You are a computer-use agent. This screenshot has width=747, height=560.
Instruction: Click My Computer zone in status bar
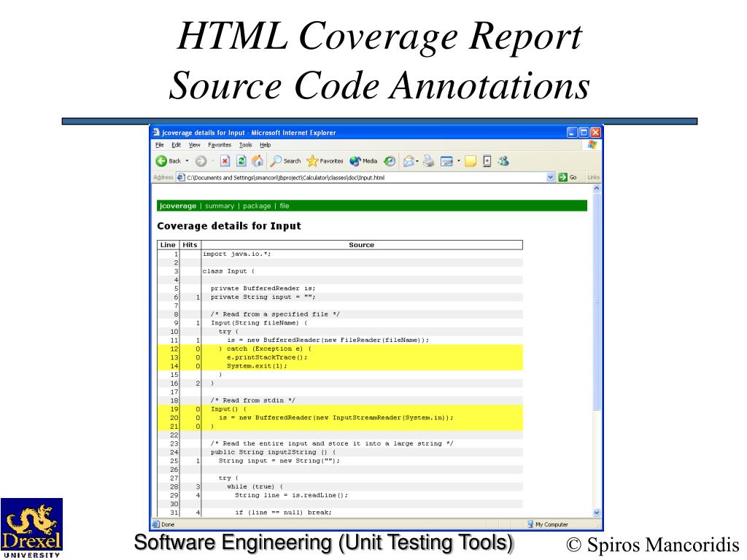(547, 524)
